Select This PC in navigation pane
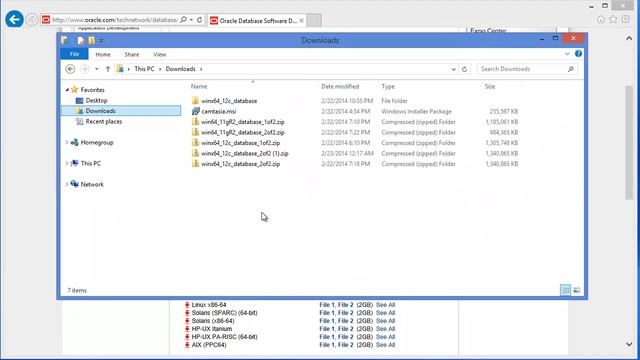640x360 pixels. point(91,163)
